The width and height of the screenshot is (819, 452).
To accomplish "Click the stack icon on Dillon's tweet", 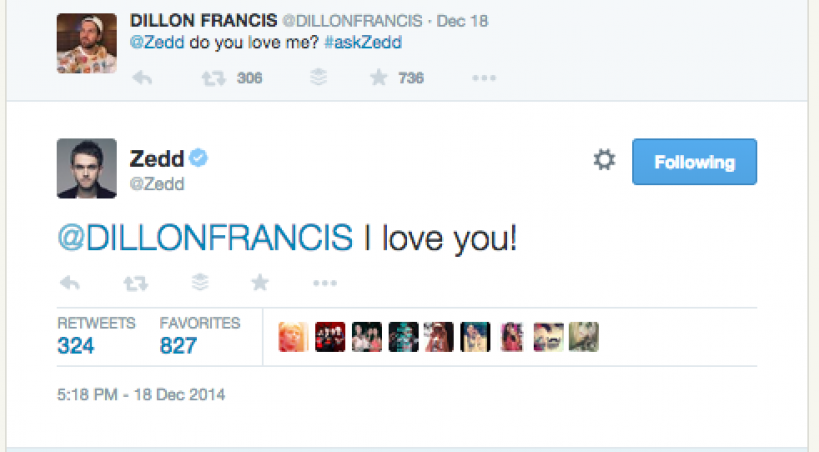I will [x=318, y=78].
